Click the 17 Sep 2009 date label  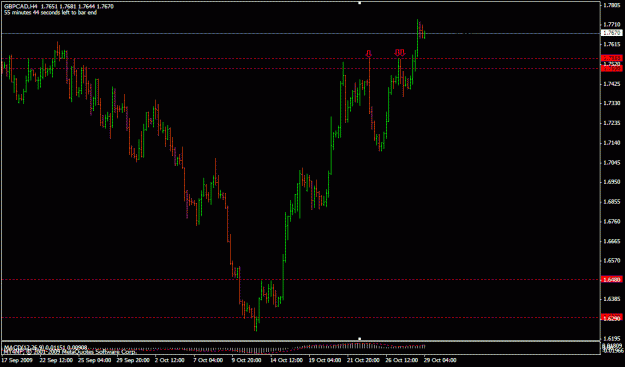click(x=16, y=360)
